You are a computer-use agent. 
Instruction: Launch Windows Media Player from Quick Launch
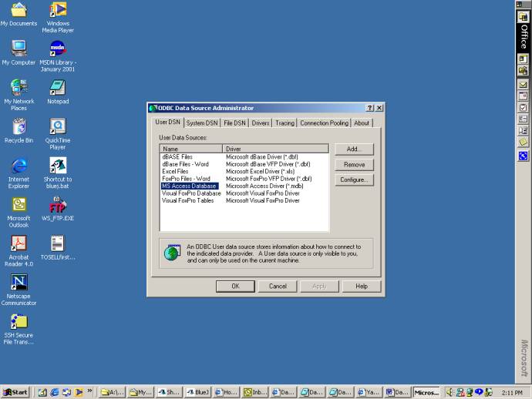tap(79, 392)
